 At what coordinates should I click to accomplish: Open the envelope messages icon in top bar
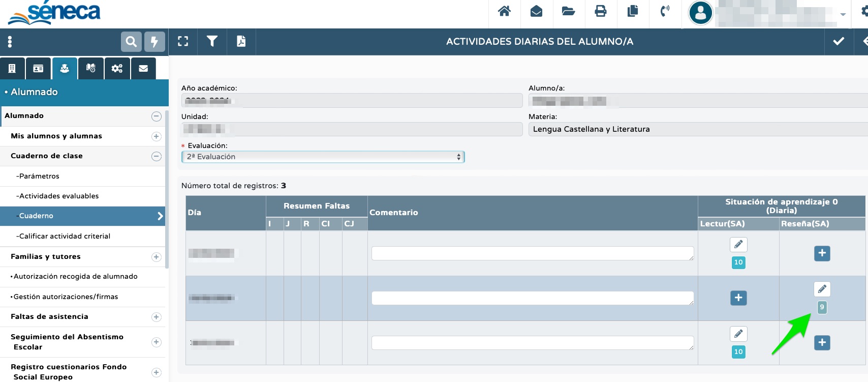coord(536,11)
